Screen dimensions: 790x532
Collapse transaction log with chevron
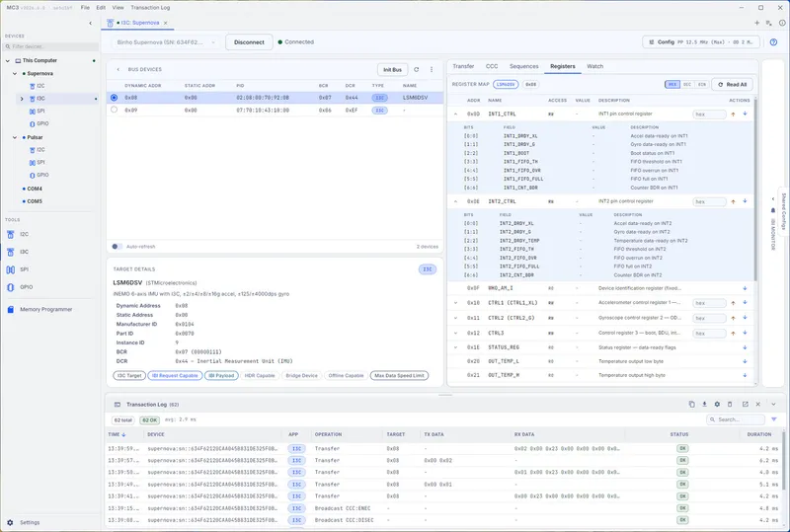[x=773, y=404]
